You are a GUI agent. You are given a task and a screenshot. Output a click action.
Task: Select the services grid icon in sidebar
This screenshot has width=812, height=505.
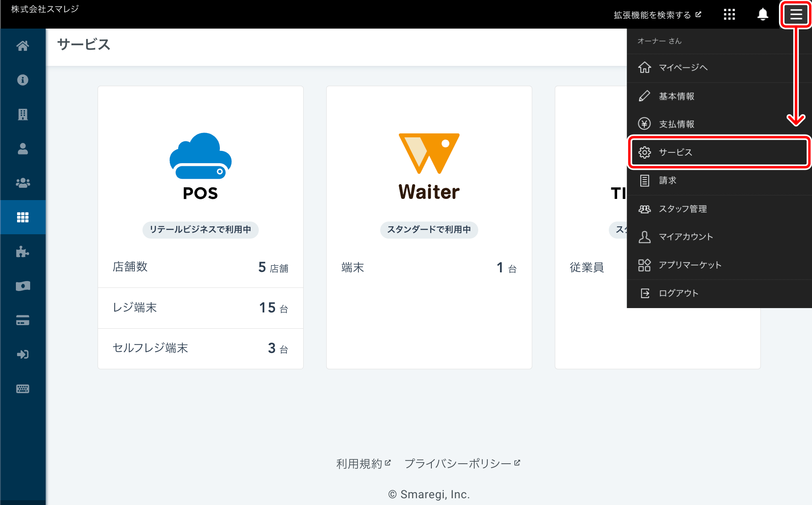[x=23, y=217]
